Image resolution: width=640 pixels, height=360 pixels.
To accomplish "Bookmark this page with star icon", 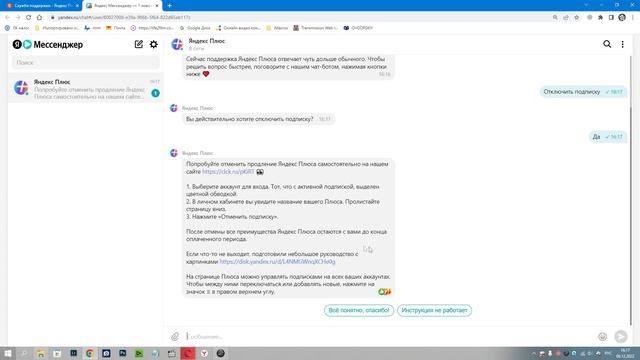I will [x=576, y=17].
